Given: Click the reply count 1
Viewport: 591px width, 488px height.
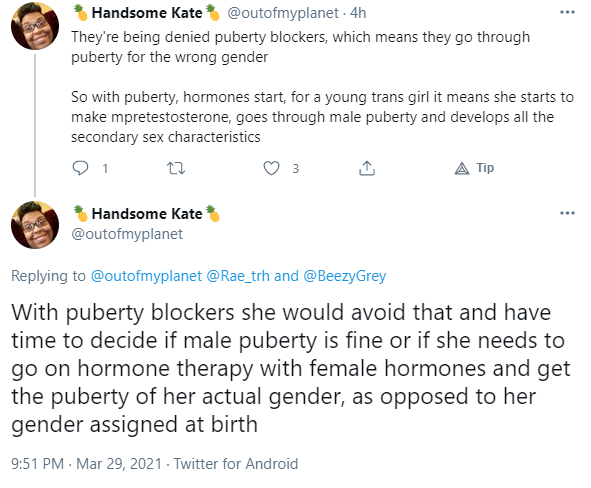Looking at the screenshot, I should (105, 168).
